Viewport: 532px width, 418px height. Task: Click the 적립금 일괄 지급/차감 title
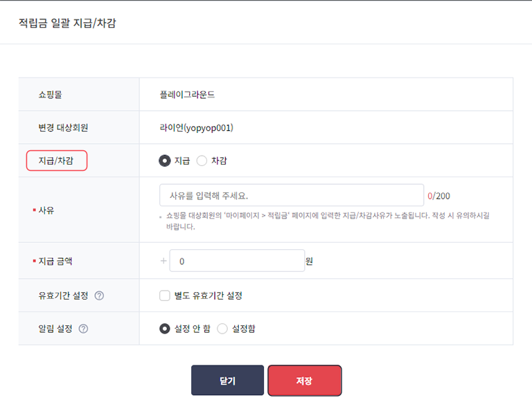[67, 23]
